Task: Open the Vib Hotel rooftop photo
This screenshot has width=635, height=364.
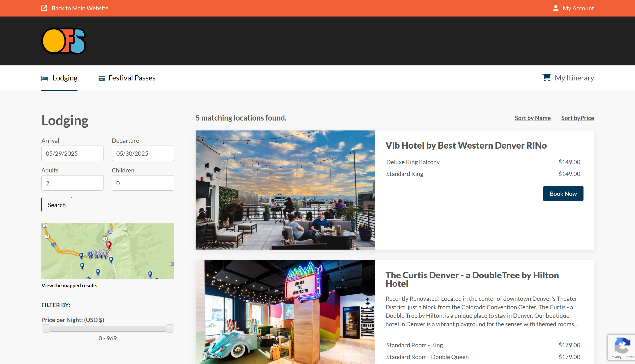Action: (285, 190)
